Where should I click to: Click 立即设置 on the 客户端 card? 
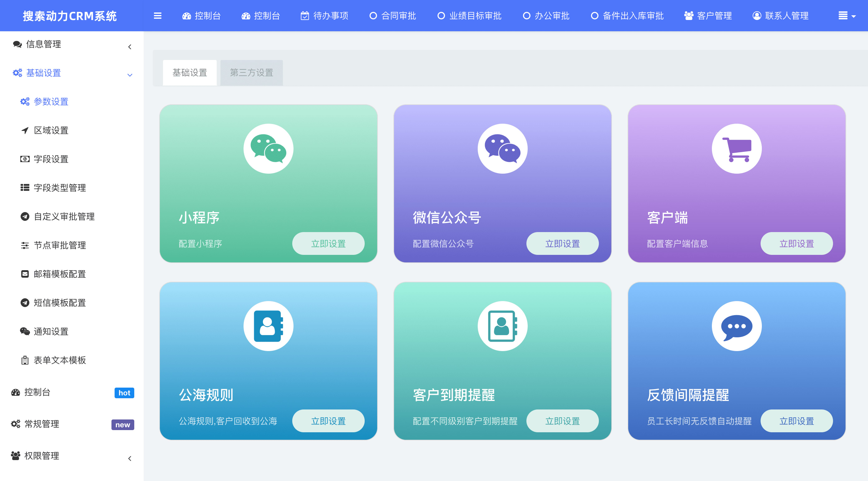[796, 244]
